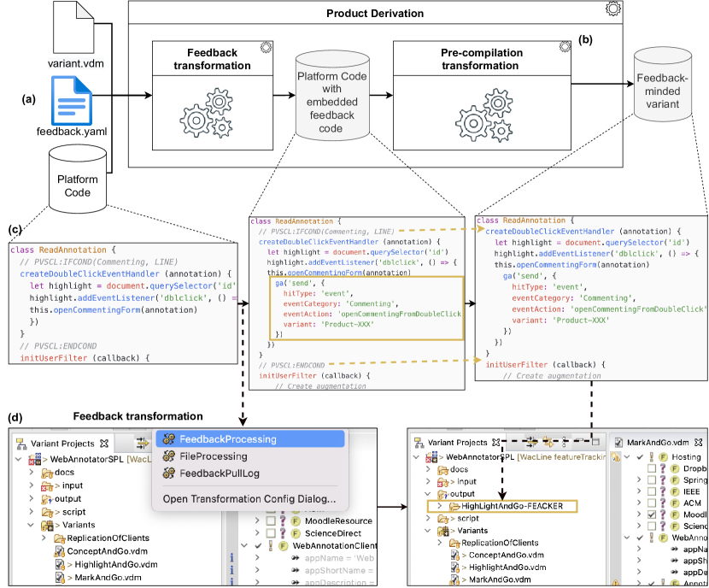Choose FileProcessing from the transformation popup menu
The height and width of the screenshot is (588, 709).
click(250, 456)
